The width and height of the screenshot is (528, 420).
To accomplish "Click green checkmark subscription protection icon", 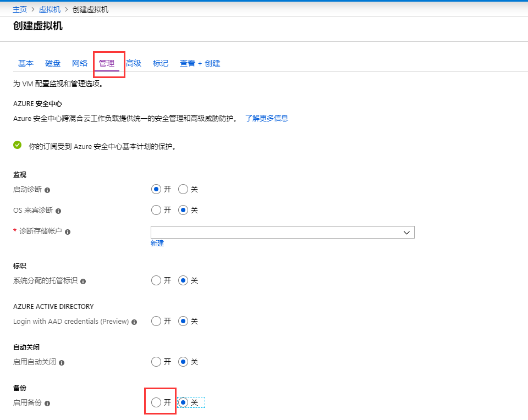I will 18,145.
